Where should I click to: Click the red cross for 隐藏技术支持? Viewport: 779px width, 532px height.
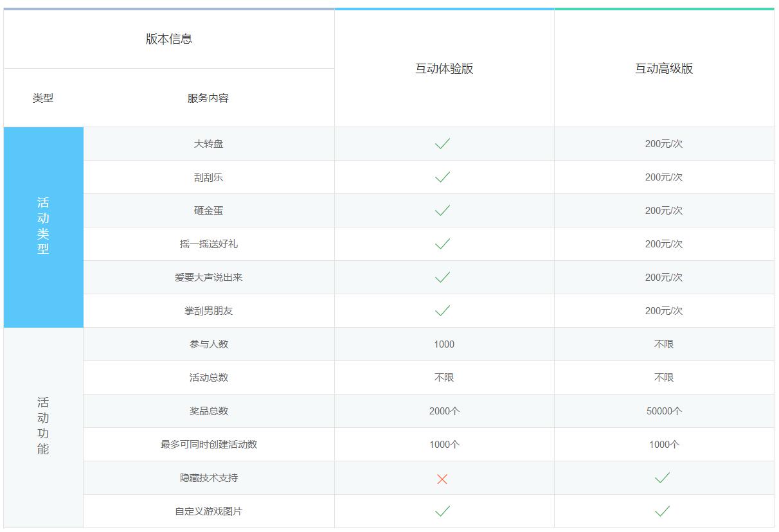[442, 479]
